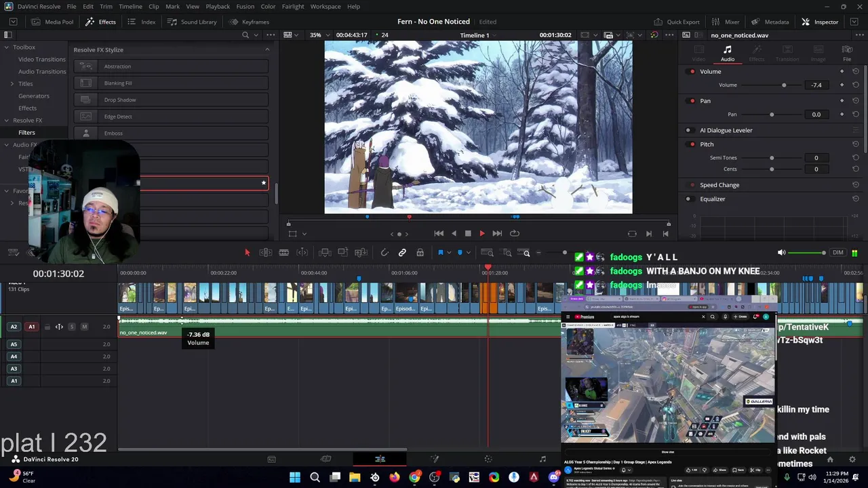Open the Workspace menu
This screenshot has height=488, width=868.
tap(325, 7)
